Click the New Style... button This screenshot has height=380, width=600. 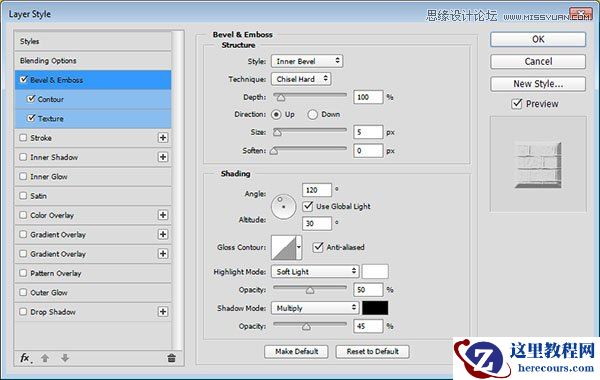[538, 83]
